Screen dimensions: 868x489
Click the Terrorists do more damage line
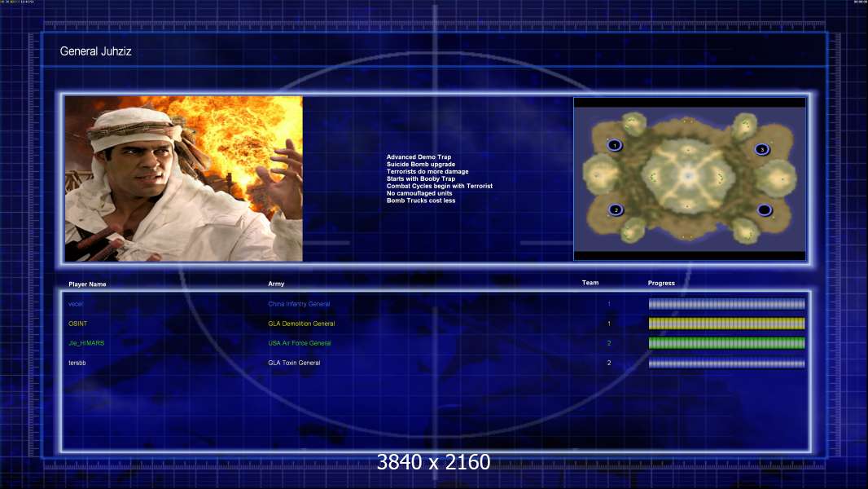(427, 172)
